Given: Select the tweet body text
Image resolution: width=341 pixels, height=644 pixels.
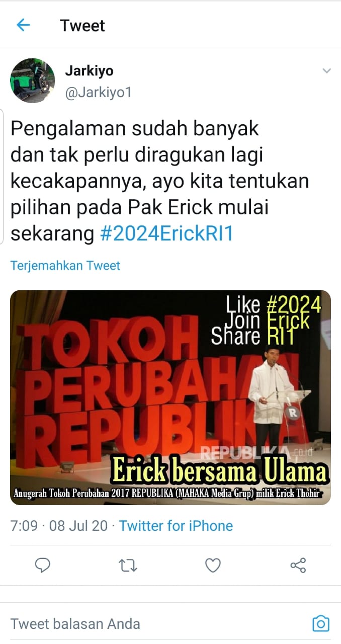Looking at the screenshot, I should [160, 182].
